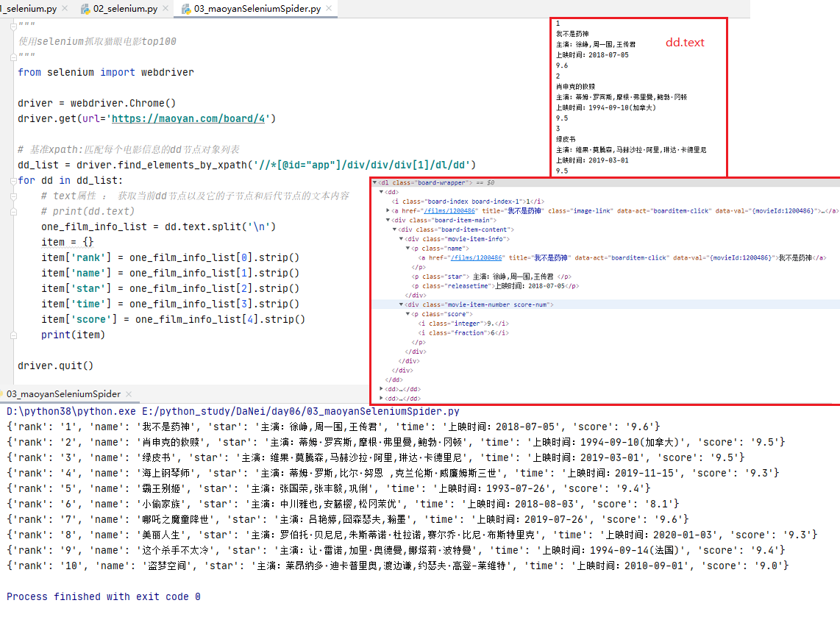Collapse the div class="board-item-main" node
Screen dimensions: 840x617
pos(388,220)
